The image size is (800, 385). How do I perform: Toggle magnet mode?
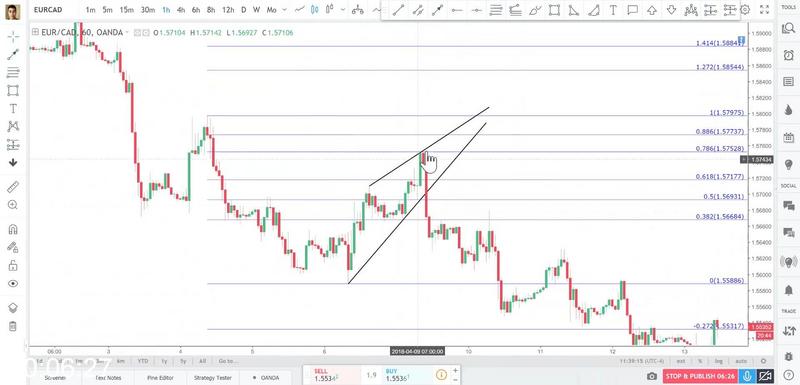(13, 229)
